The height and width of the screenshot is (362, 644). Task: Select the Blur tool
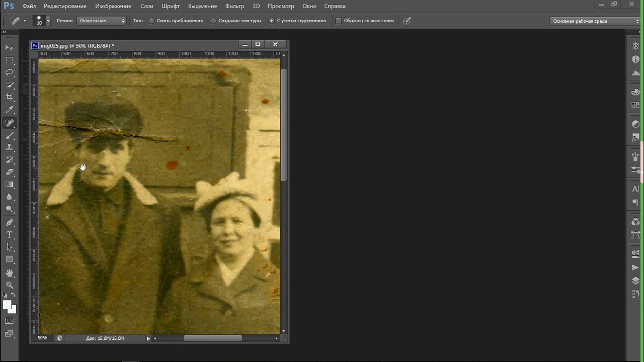pyautogui.click(x=10, y=197)
